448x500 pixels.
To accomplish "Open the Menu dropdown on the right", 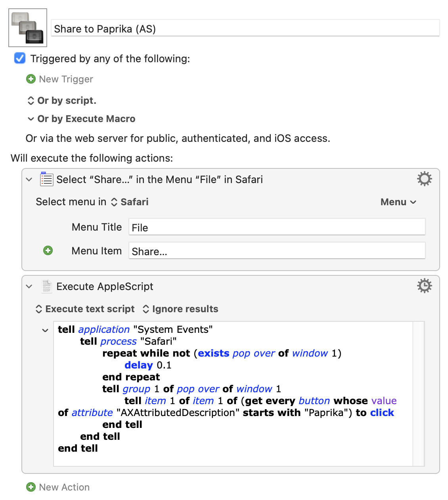I will [x=398, y=202].
